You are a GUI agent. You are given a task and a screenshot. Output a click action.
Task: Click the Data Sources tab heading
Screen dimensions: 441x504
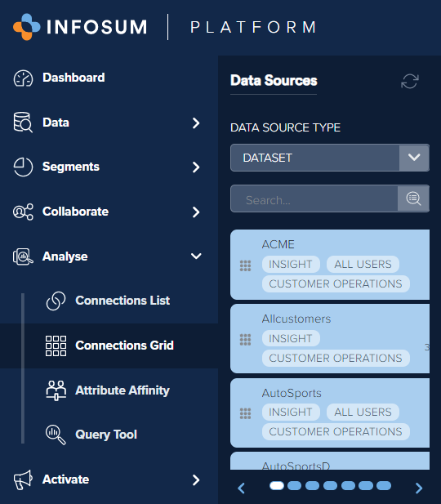click(274, 80)
